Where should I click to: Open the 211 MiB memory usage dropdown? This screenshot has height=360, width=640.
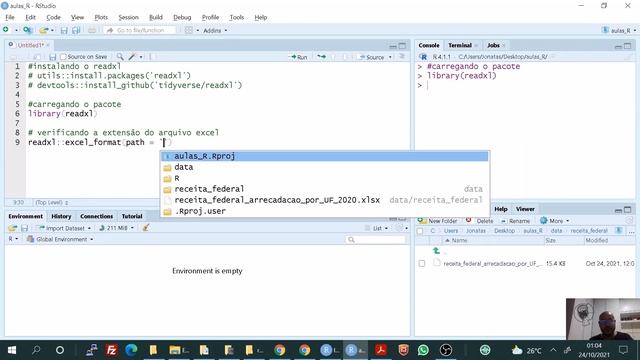point(117,228)
